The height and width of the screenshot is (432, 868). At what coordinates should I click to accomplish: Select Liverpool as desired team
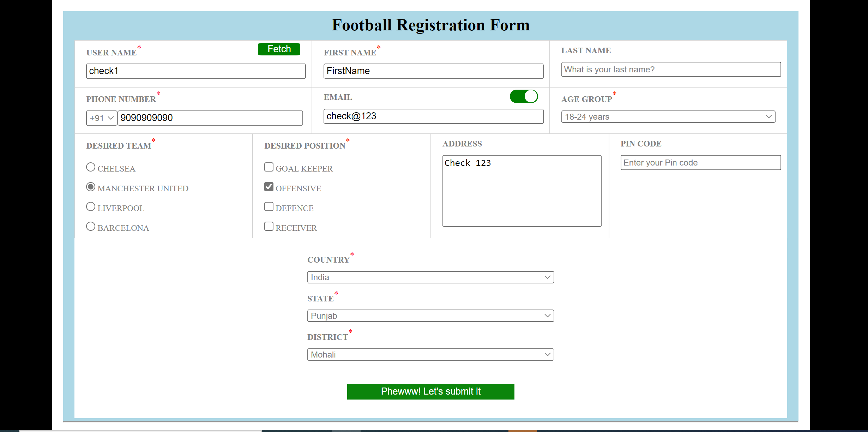(x=91, y=206)
